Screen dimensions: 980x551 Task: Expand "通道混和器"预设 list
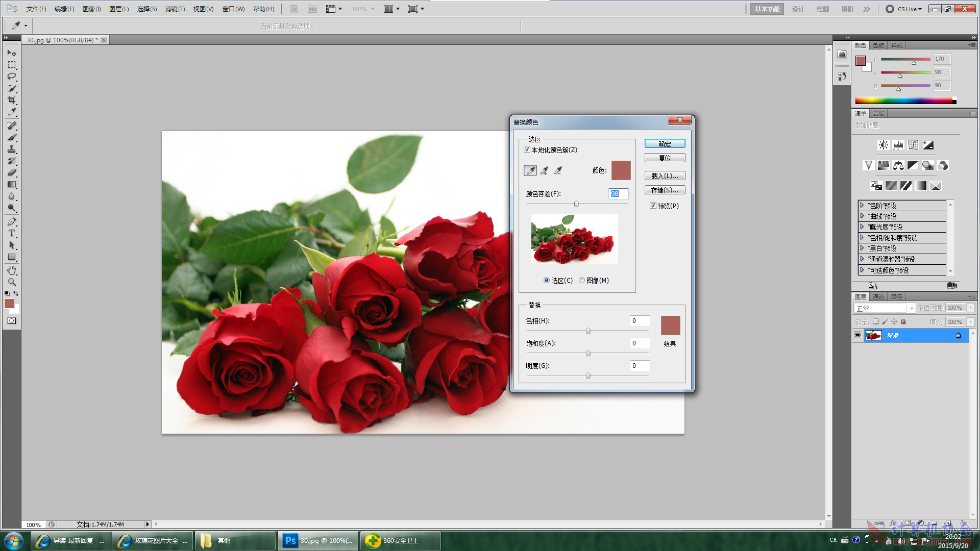862,259
